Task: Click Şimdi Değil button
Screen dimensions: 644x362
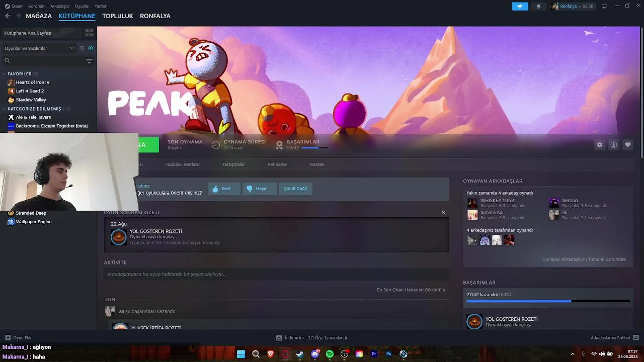Action: [x=295, y=189]
